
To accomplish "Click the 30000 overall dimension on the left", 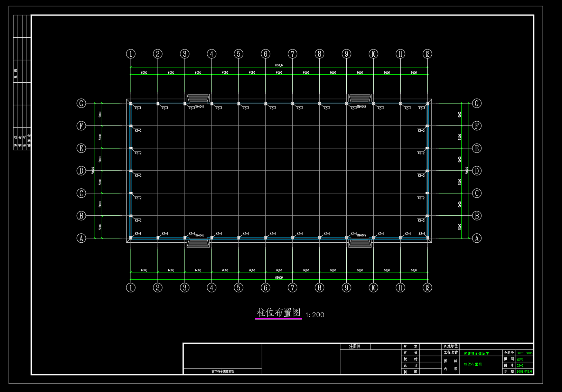I will pyautogui.click(x=93, y=170).
